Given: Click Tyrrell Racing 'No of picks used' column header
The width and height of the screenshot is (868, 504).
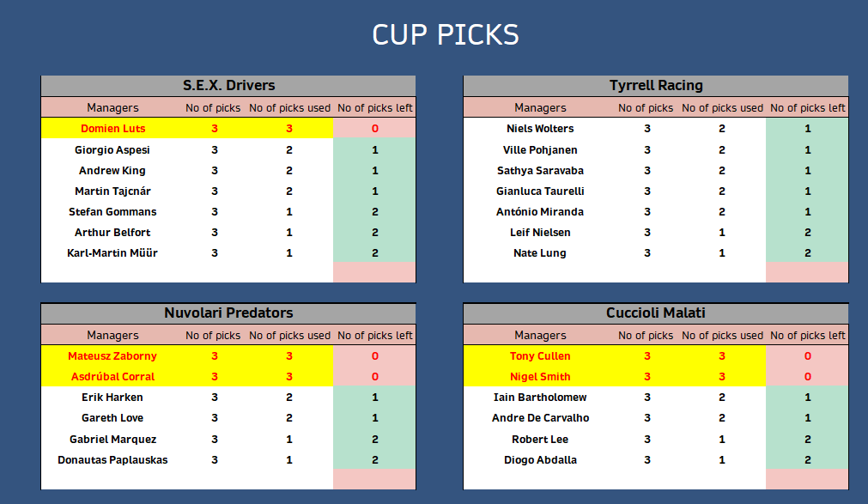Looking at the screenshot, I should coord(722,108).
